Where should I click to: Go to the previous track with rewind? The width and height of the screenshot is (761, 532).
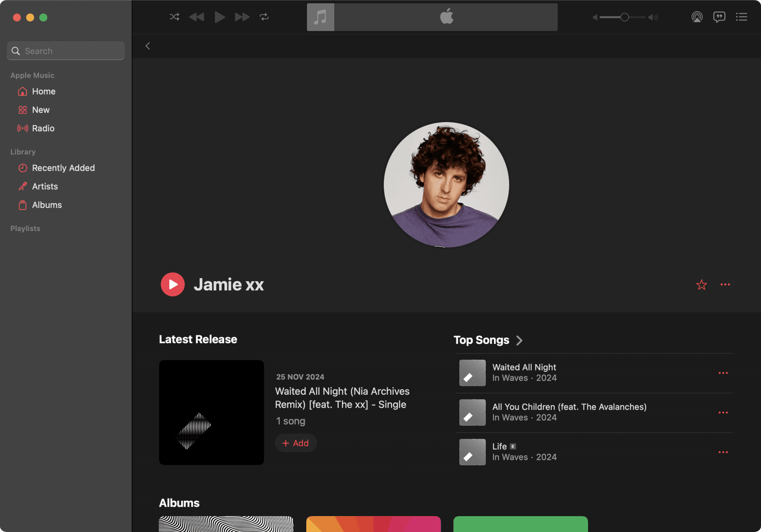tap(197, 17)
